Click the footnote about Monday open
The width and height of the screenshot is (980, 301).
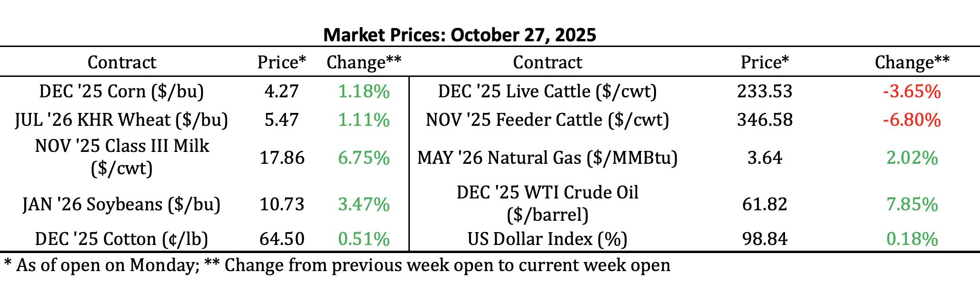point(337,265)
